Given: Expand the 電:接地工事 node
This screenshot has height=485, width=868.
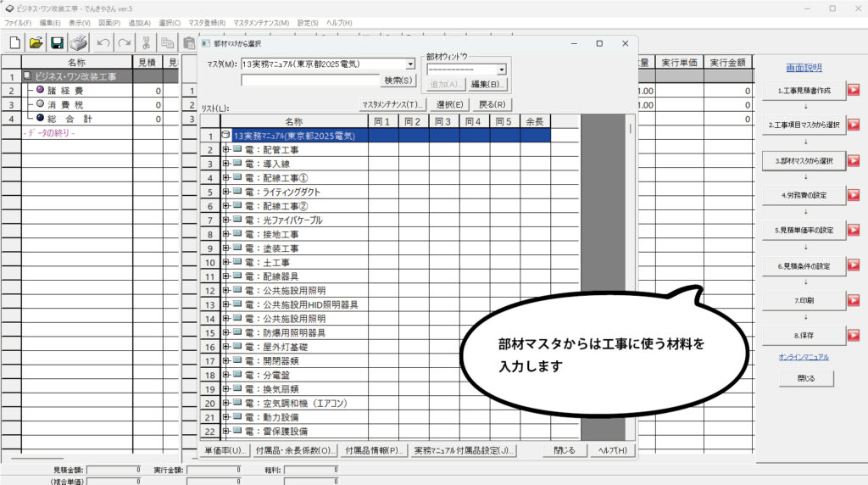Looking at the screenshot, I should pyautogui.click(x=225, y=234).
